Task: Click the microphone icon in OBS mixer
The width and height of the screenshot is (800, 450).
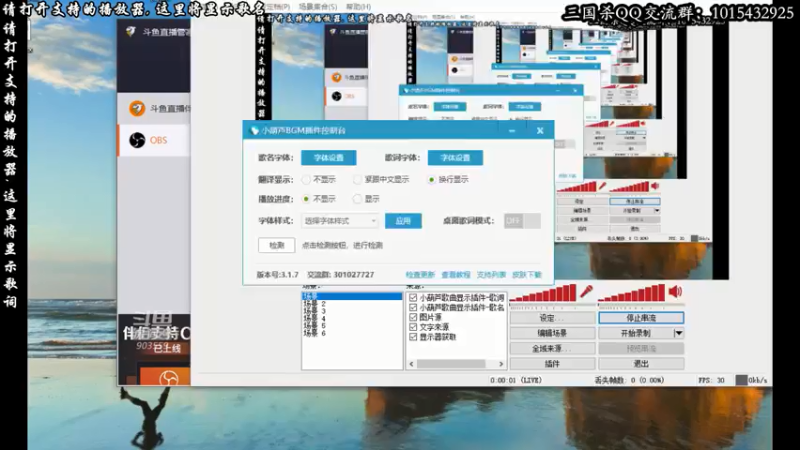Action: (586, 292)
